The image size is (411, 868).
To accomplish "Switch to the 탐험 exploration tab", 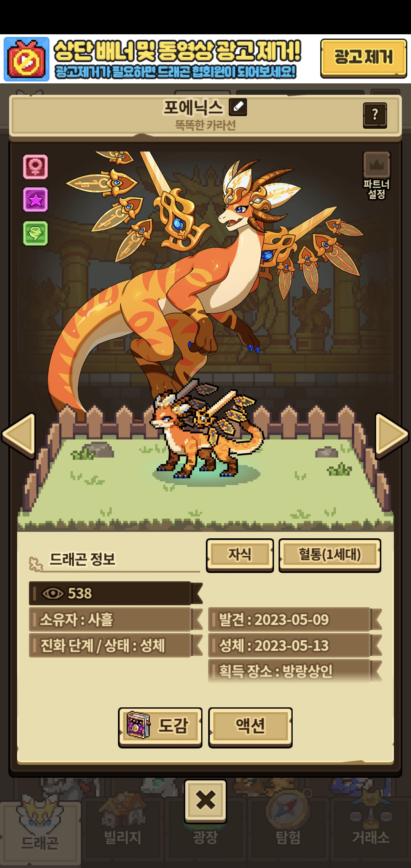I will click(x=288, y=830).
